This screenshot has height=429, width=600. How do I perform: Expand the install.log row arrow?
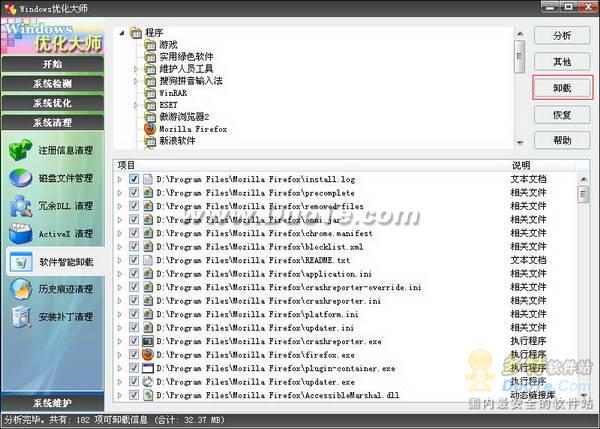(x=120, y=179)
